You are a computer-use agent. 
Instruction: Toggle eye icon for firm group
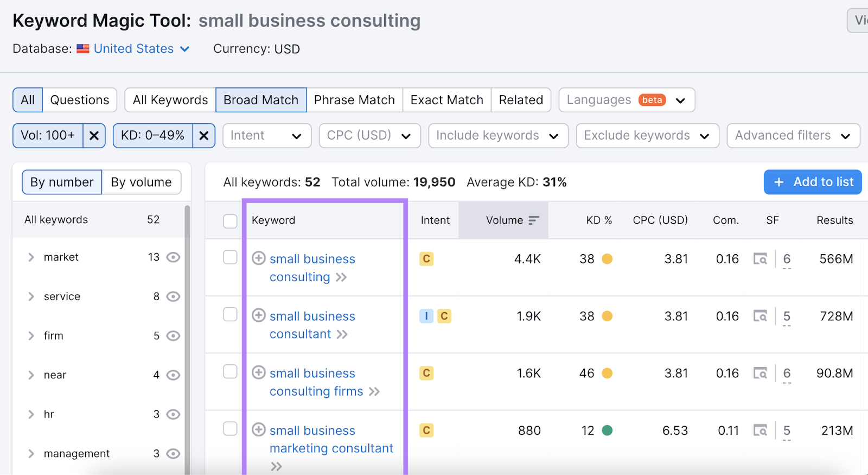[x=173, y=336]
